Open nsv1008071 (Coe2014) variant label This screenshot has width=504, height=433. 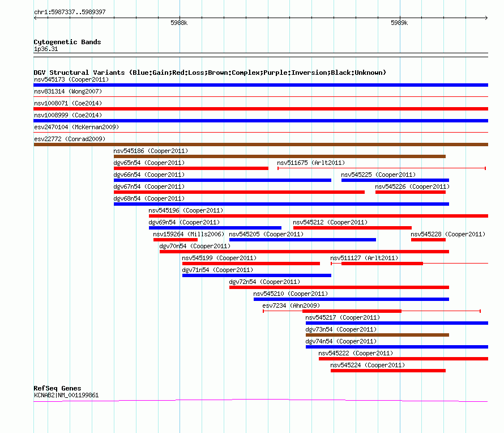(68, 103)
